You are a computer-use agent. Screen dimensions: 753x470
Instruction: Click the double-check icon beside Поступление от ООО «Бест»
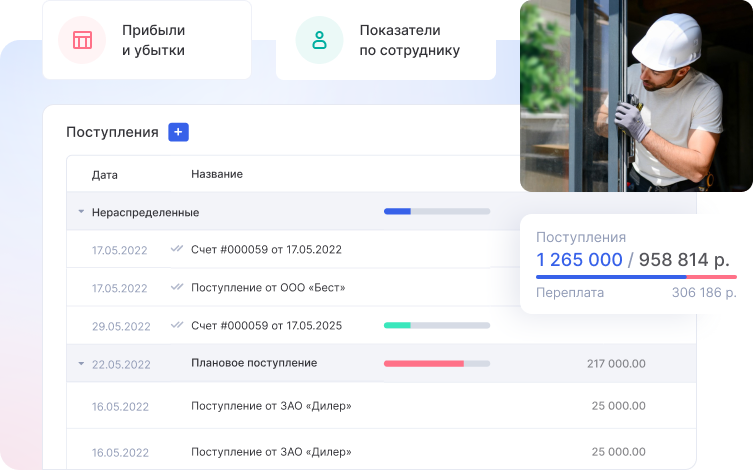[177, 287]
